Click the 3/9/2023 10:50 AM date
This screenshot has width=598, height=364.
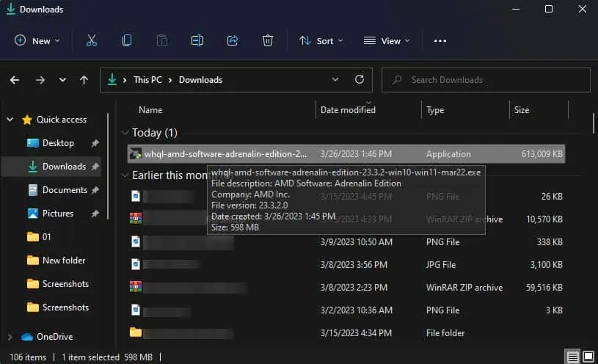click(x=356, y=242)
